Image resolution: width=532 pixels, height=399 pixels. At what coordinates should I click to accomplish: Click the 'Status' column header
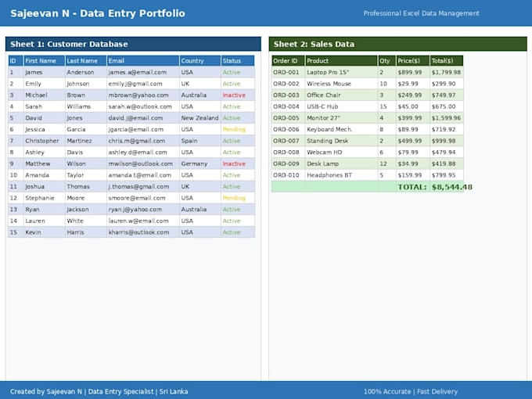click(238, 61)
